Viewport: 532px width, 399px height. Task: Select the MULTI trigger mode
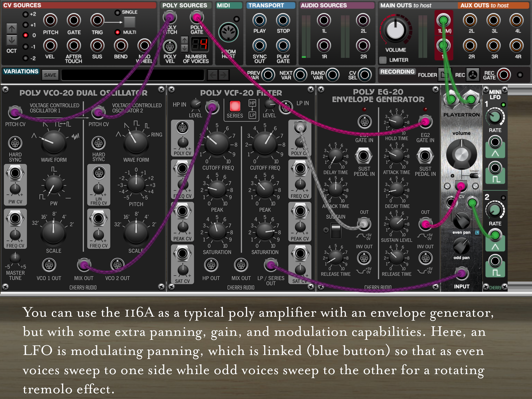(117, 32)
